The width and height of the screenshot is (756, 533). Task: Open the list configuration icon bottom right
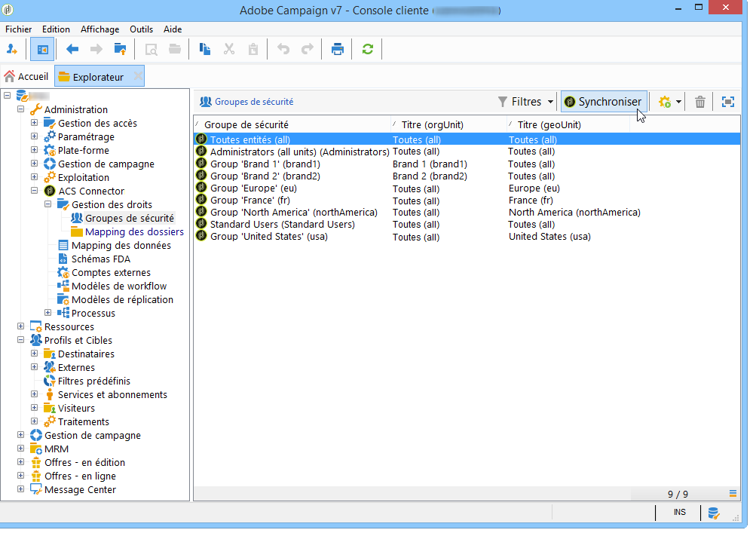click(733, 494)
